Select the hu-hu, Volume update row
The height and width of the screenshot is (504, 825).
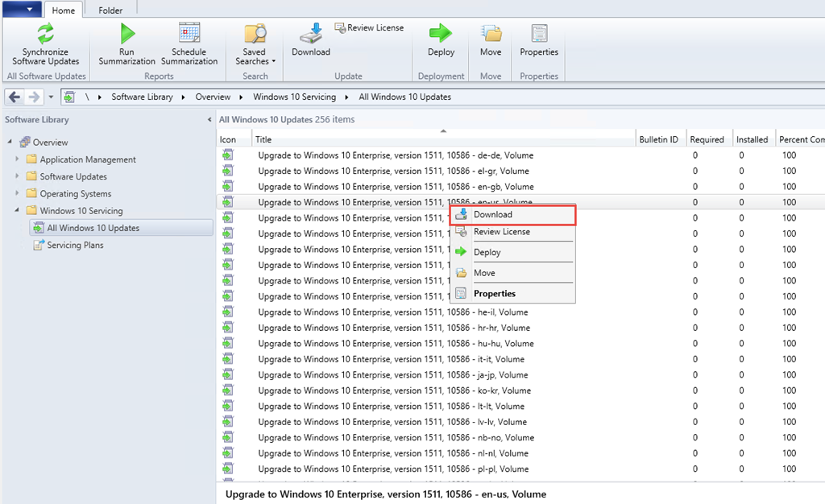click(x=520, y=344)
